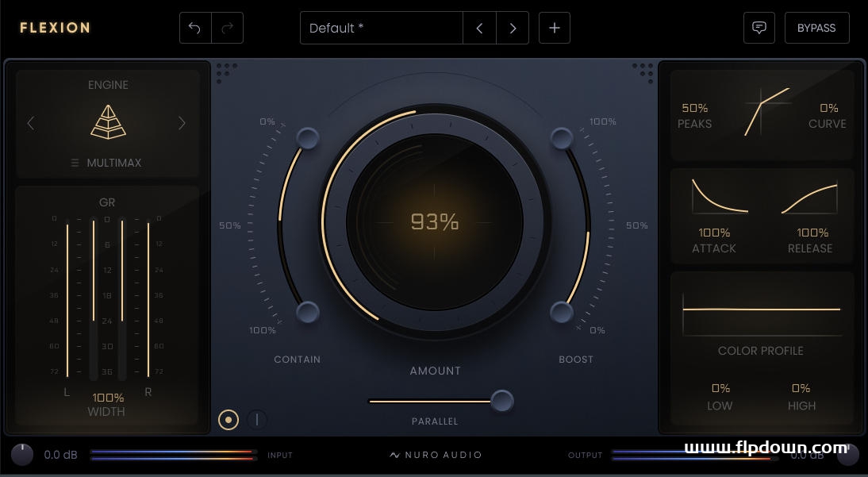
Task: Select next engine with right chevron
Action: coord(182,124)
